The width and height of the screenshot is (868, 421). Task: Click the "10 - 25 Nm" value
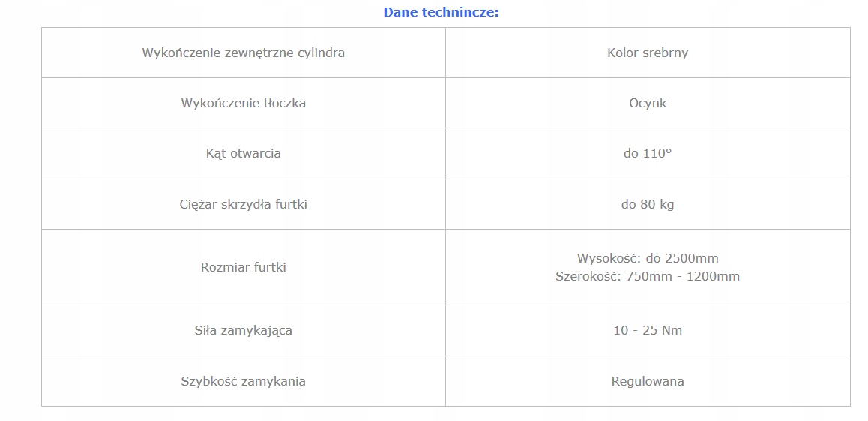[x=648, y=330]
